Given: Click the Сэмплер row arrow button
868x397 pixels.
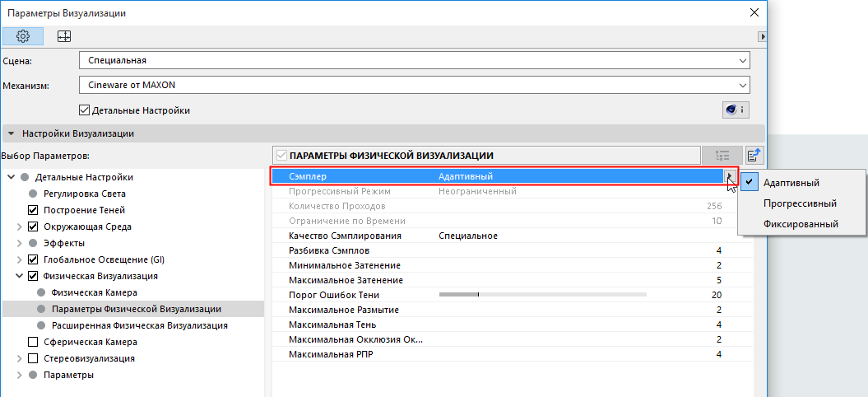Looking at the screenshot, I should tap(730, 176).
